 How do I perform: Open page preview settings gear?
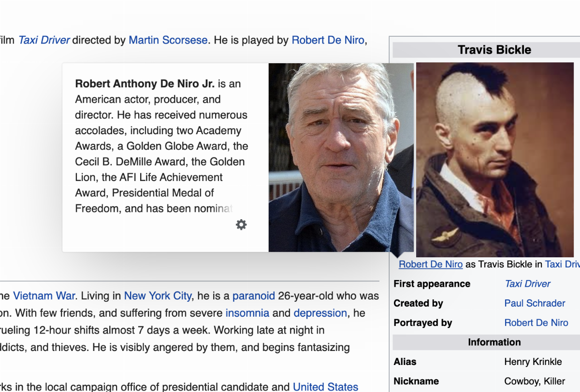(241, 224)
